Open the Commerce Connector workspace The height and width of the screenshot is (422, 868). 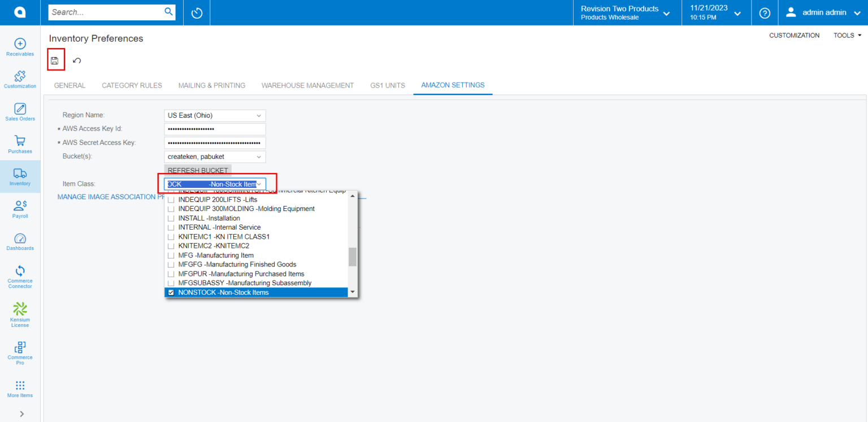pos(20,277)
